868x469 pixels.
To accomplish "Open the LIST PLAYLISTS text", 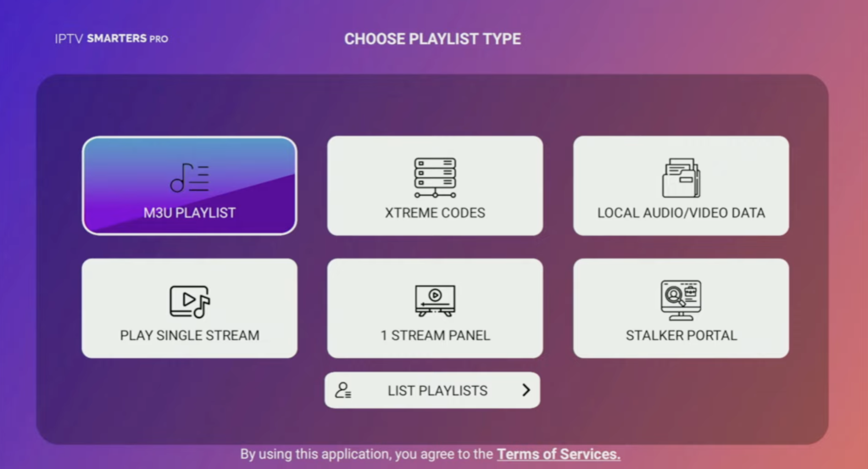I will coord(437,391).
